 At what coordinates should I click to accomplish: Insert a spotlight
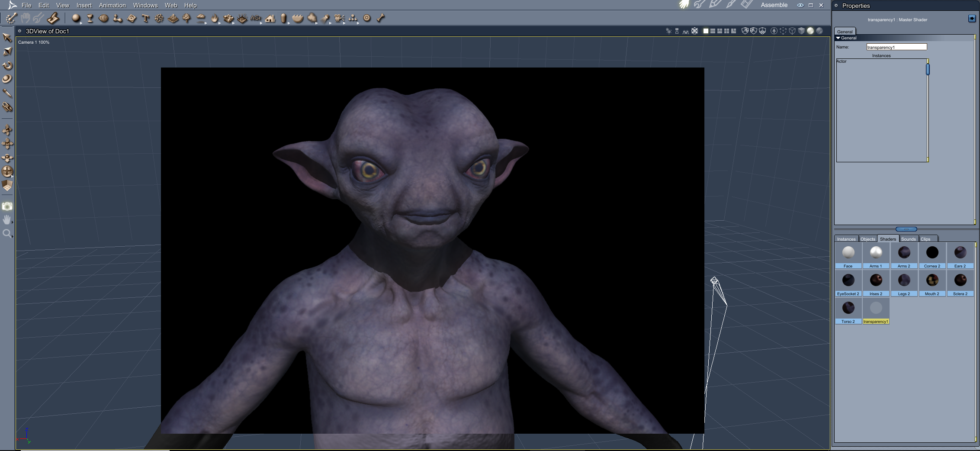click(x=325, y=18)
